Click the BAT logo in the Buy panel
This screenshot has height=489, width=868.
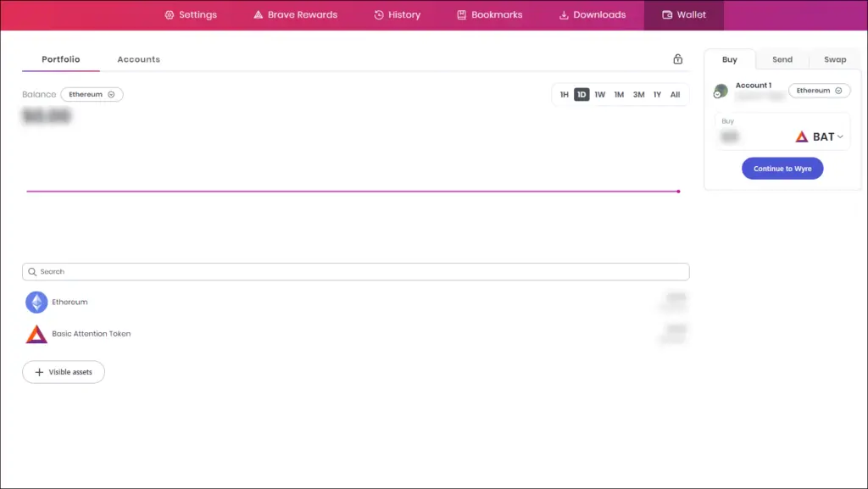tap(802, 136)
